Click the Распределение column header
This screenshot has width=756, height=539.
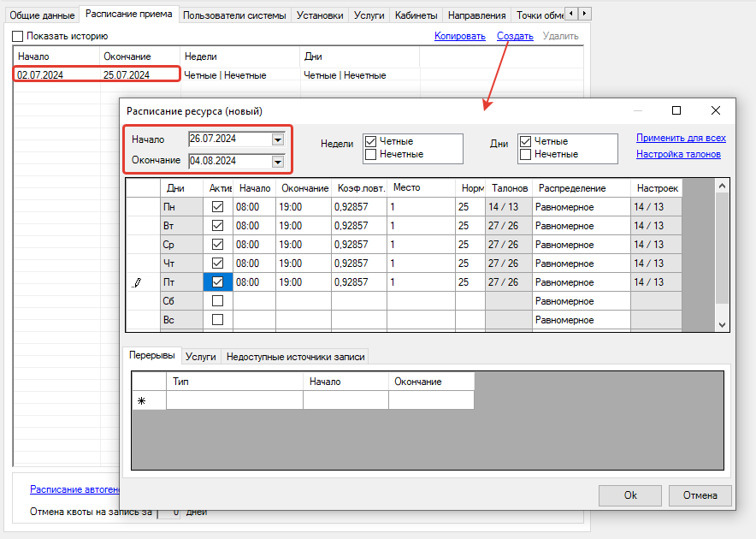click(x=581, y=188)
